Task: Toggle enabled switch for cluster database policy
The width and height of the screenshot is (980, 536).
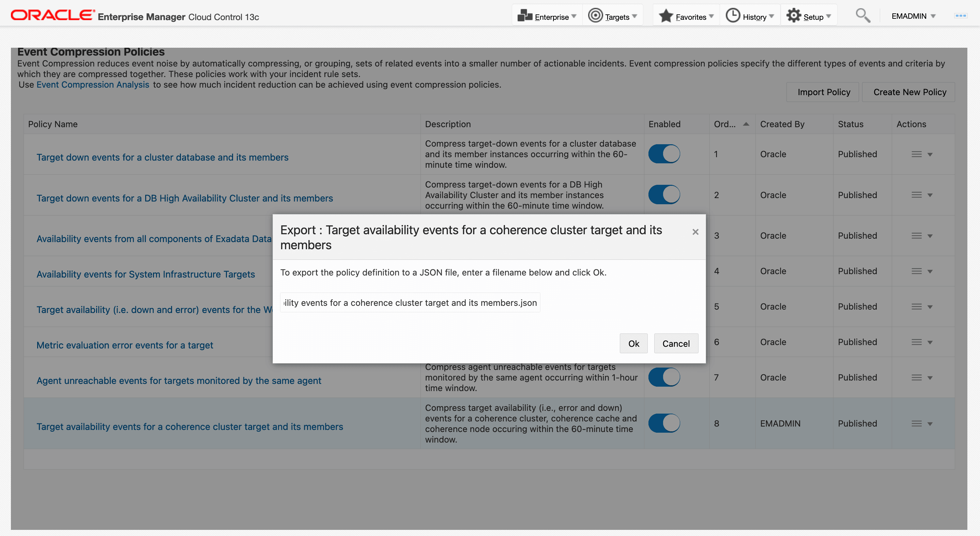Action: (x=664, y=154)
